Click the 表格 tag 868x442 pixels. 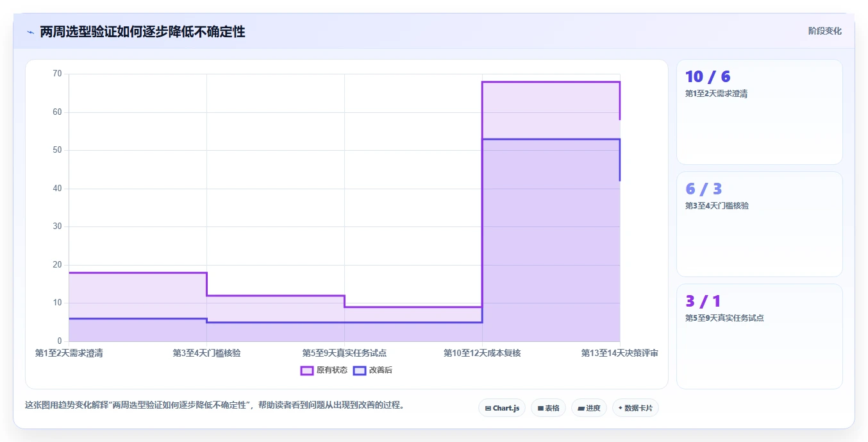pos(548,408)
